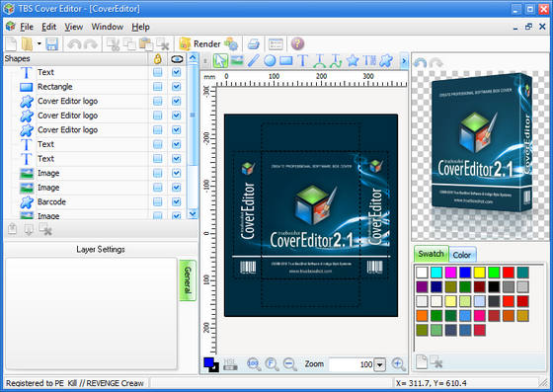Switch to the Color tab

[462, 255]
